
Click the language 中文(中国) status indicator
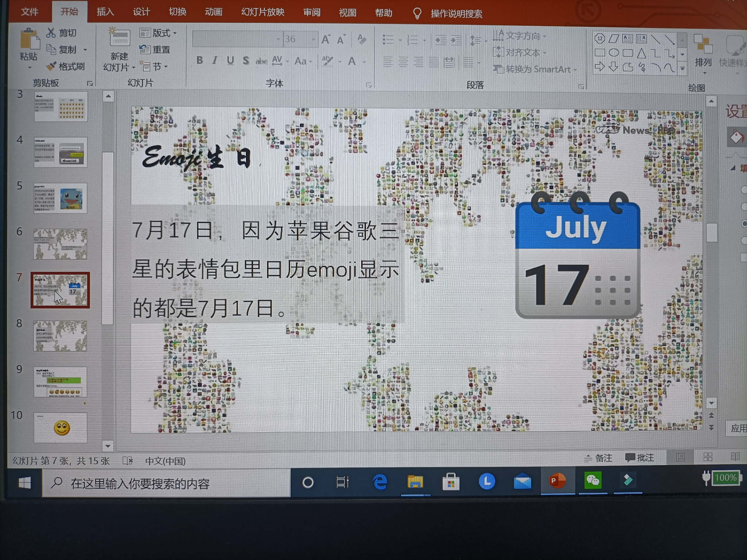pos(165,461)
